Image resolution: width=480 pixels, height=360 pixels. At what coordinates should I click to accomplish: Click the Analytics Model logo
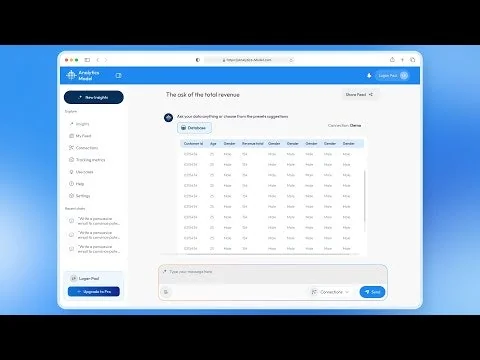pyautogui.click(x=83, y=75)
